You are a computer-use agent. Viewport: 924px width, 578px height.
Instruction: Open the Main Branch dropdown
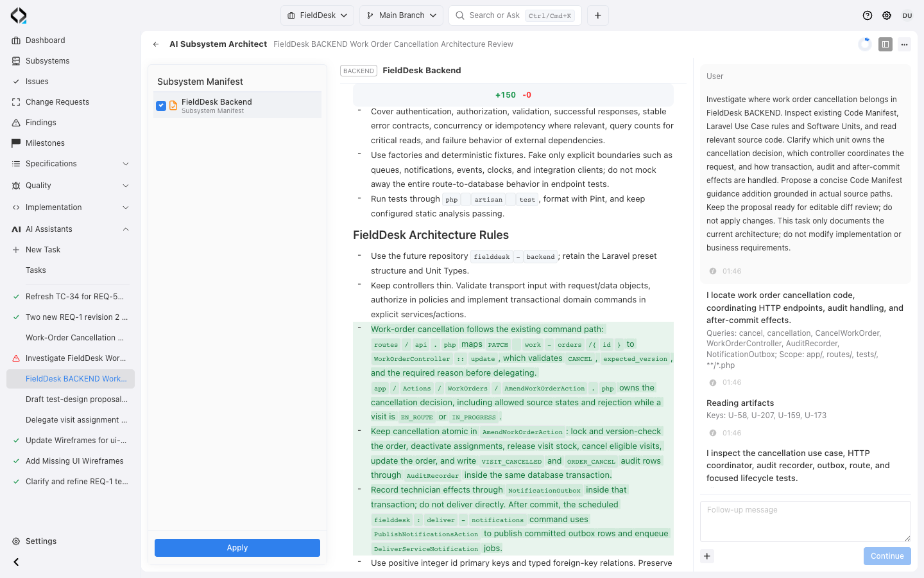pyautogui.click(x=401, y=15)
